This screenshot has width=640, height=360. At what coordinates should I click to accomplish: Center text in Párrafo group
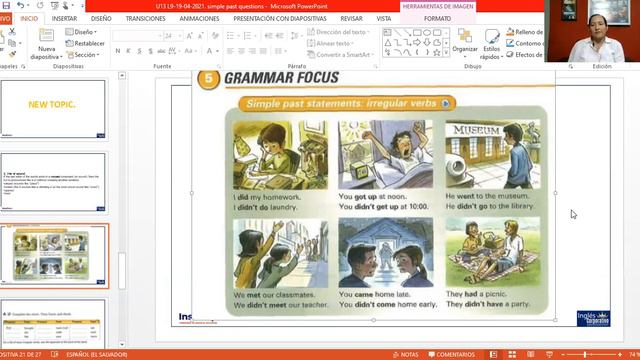point(242,51)
